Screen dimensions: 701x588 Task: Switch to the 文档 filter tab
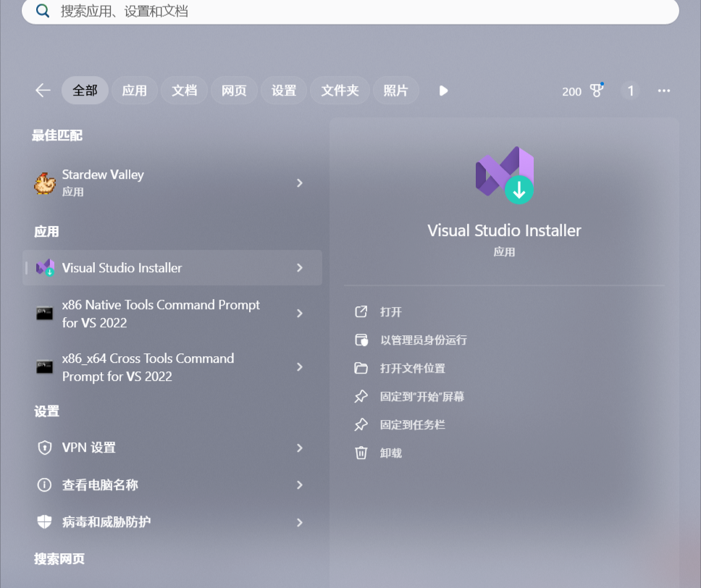click(x=184, y=91)
